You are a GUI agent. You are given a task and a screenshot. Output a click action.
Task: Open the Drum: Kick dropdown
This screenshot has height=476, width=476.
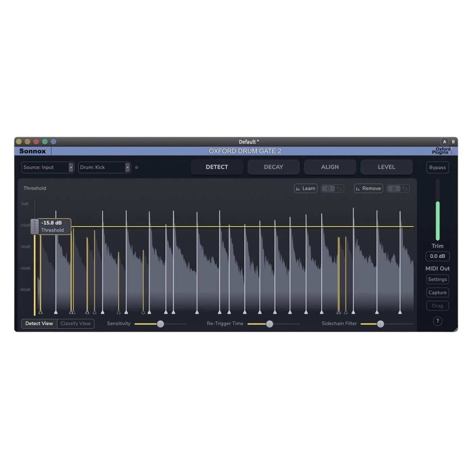(x=104, y=167)
